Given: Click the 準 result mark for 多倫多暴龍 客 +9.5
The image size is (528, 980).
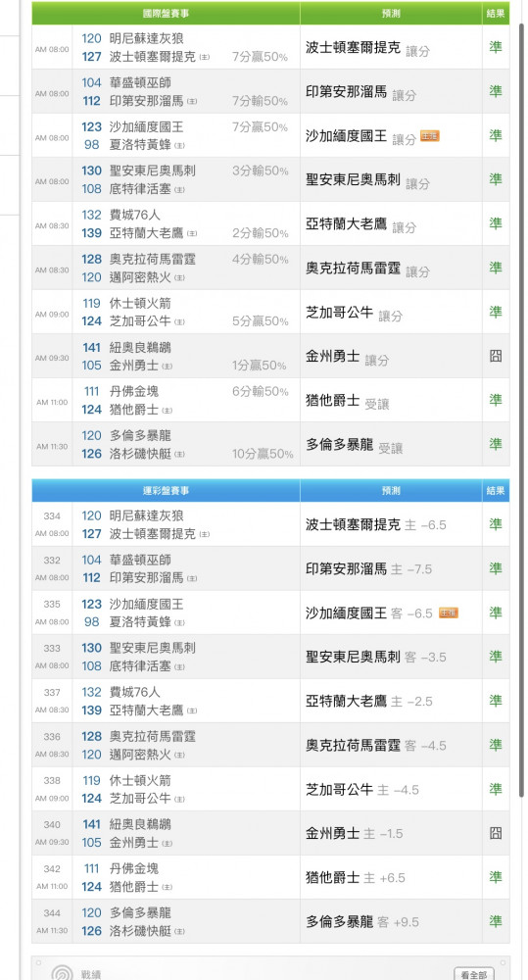Looking at the screenshot, I should 496,921.
